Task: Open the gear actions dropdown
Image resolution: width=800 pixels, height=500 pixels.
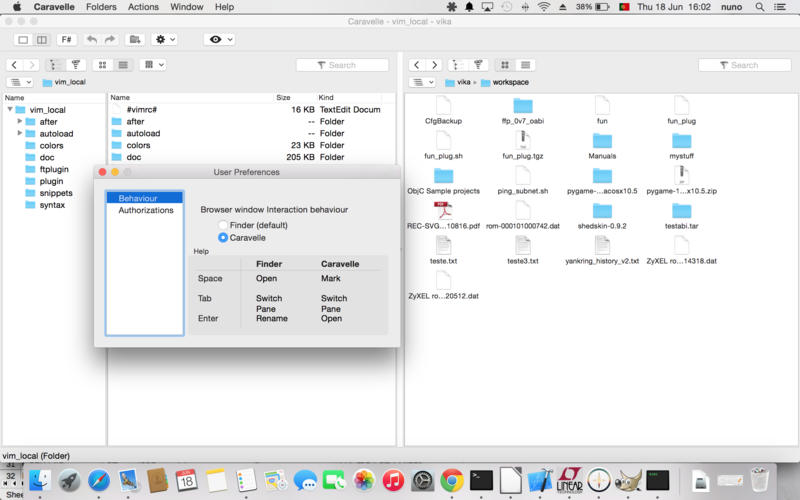Action: pyautogui.click(x=164, y=40)
